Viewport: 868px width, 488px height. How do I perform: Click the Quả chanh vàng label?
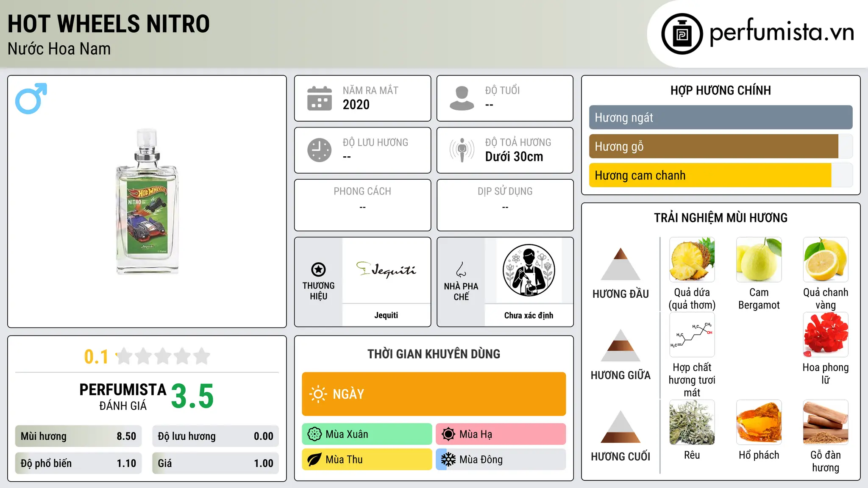826,299
